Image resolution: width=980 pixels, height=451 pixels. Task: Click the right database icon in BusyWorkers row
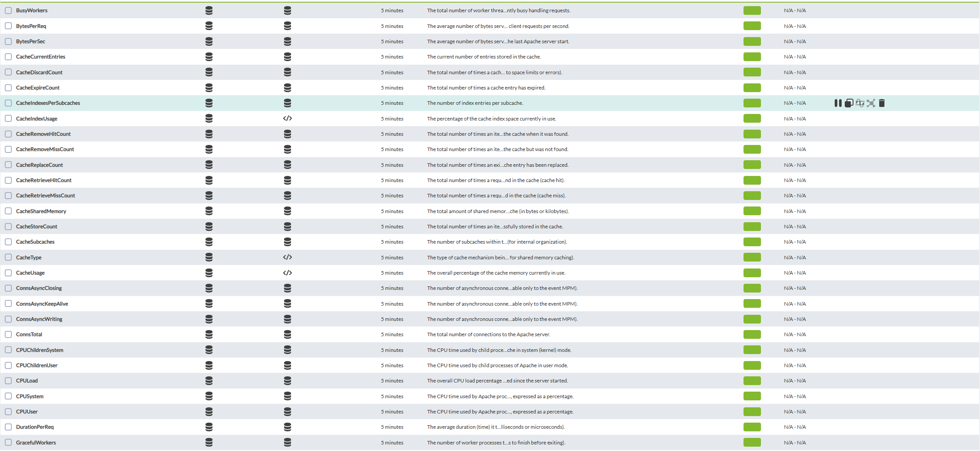coord(288,10)
